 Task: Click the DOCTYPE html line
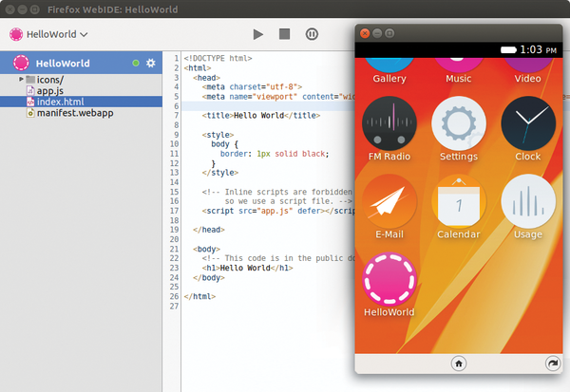coord(218,58)
